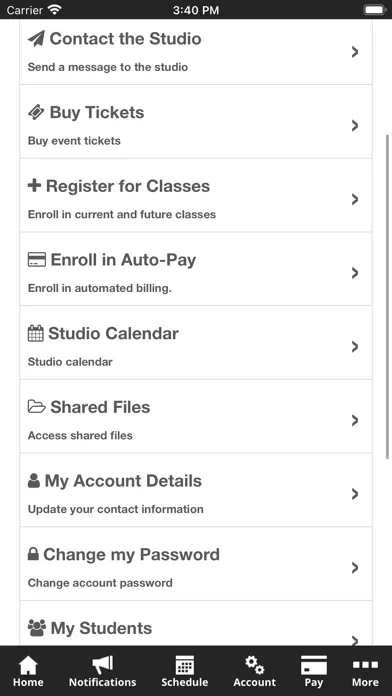Open the Enroll in Auto-Pay heading link
The image size is (392, 696).
tap(123, 260)
